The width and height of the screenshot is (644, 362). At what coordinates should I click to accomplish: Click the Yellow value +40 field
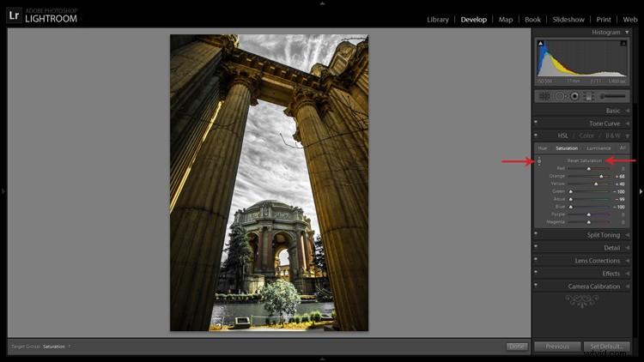[620, 184]
